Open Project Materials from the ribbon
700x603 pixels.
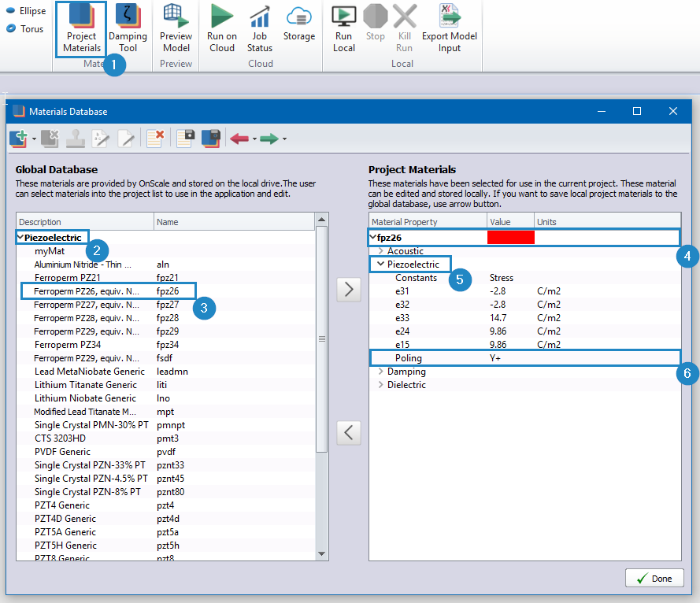click(81, 29)
